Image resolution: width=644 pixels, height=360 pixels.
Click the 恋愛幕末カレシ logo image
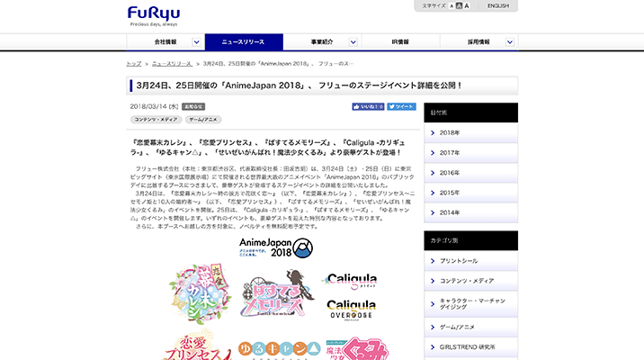(x=200, y=293)
